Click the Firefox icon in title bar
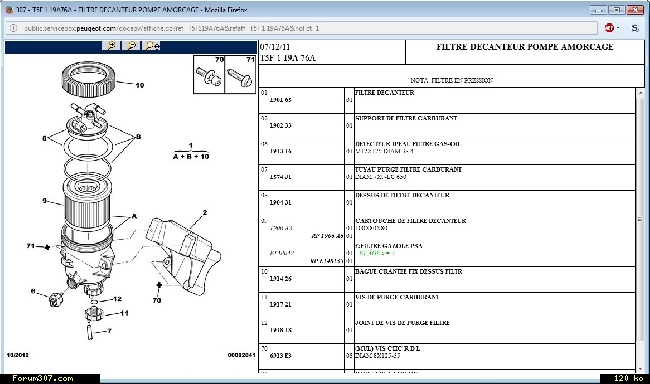The width and height of the screenshot is (650, 384). (x=9, y=9)
